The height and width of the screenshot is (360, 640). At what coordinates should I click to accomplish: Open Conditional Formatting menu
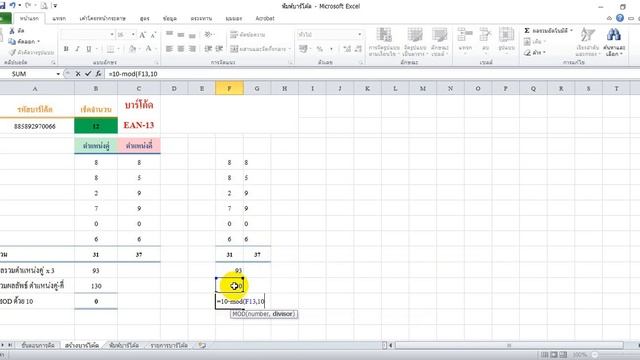tap(384, 42)
